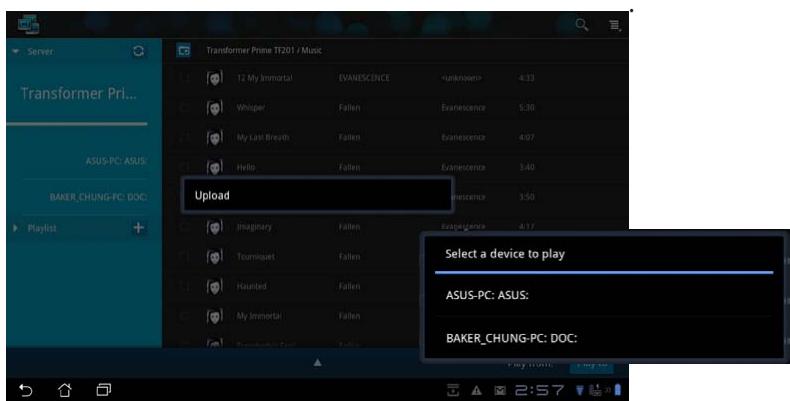The height and width of the screenshot is (401, 790).
Task: Tap album art for Imaginary
Action: [215, 227]
